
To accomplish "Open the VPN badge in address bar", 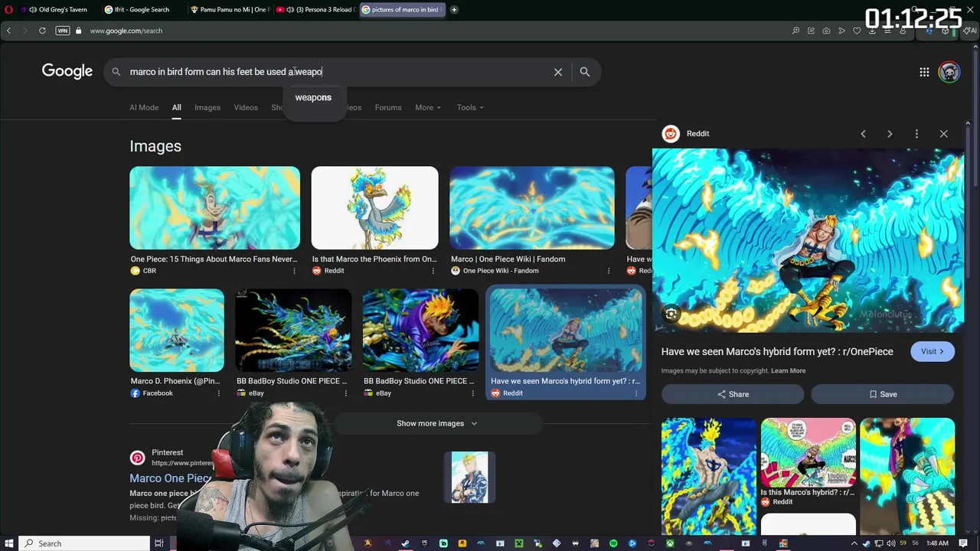I will coord(63,31).
